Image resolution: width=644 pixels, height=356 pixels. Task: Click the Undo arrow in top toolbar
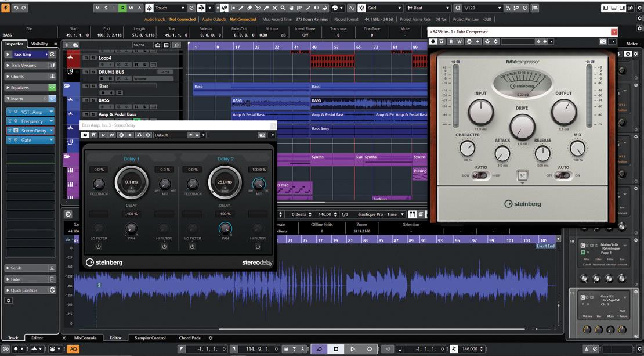click(16, 8)
